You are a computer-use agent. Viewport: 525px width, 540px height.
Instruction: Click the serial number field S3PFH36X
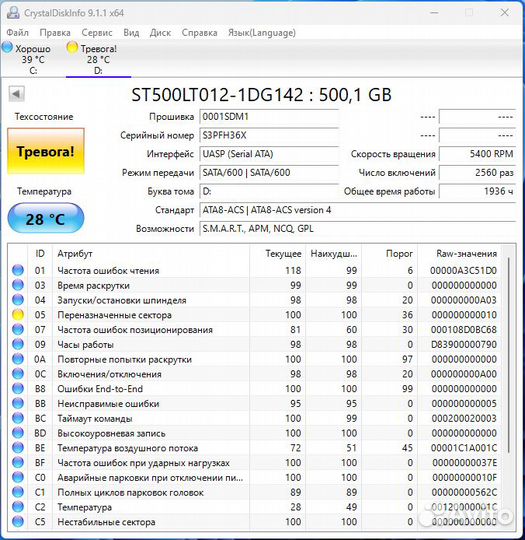click(269, 135)
